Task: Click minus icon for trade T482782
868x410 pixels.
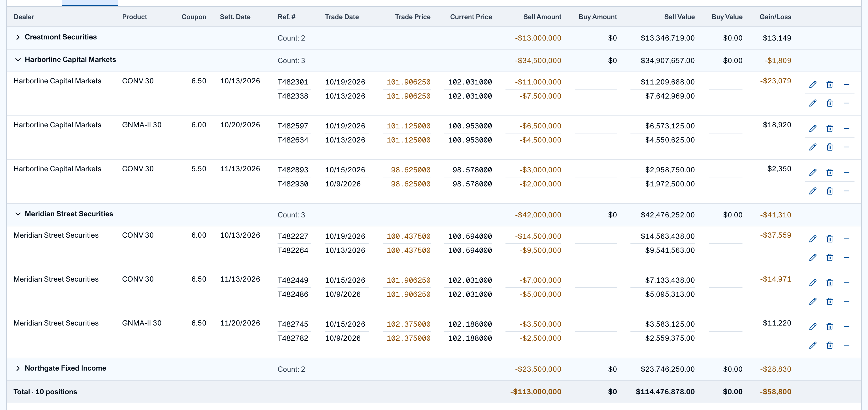Action: tap(846, 345)
